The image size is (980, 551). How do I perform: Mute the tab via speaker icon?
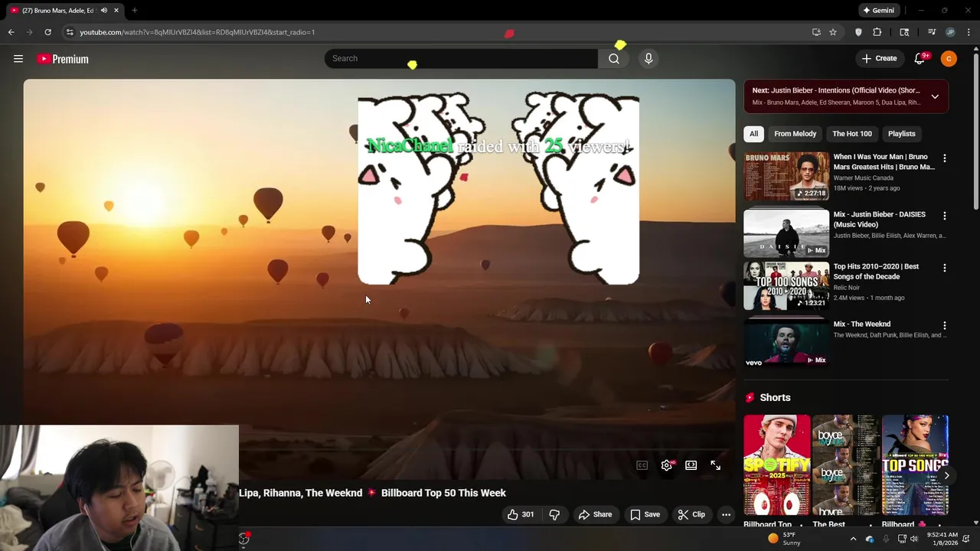103,11
